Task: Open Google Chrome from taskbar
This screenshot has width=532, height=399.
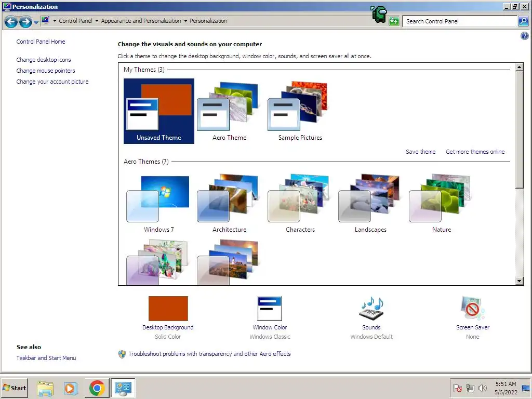Action: [97, 388]
